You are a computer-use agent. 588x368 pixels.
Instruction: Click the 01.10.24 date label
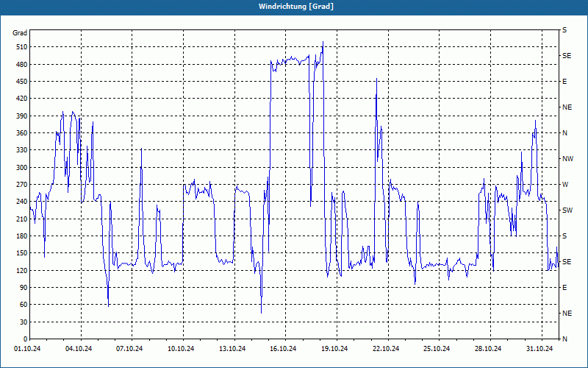tap(27, 349)
